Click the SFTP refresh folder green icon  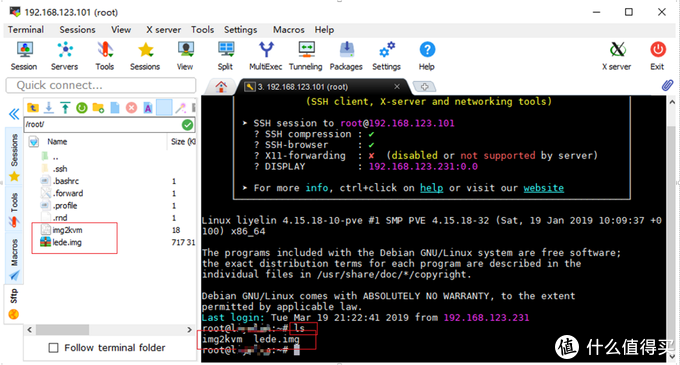tap(82, 108)
